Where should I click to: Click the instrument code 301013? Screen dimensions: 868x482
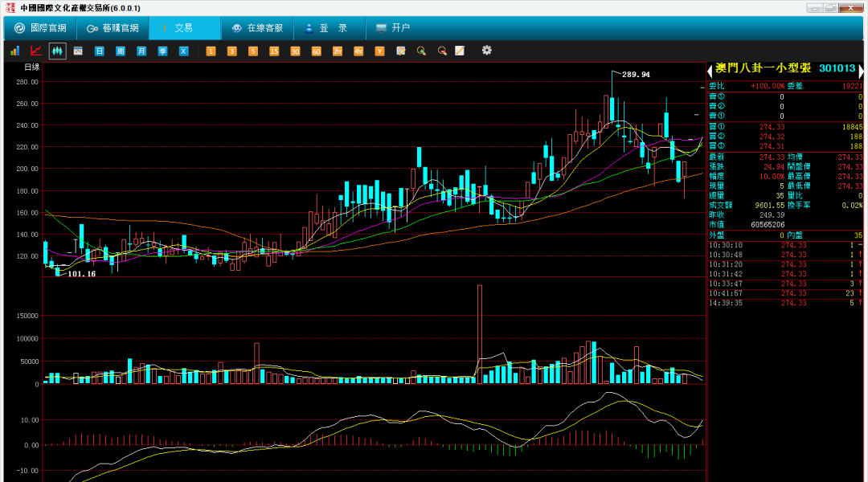837,68
